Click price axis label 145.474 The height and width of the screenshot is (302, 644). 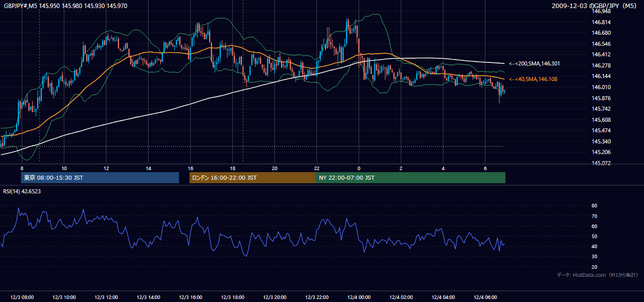[601, 130]
